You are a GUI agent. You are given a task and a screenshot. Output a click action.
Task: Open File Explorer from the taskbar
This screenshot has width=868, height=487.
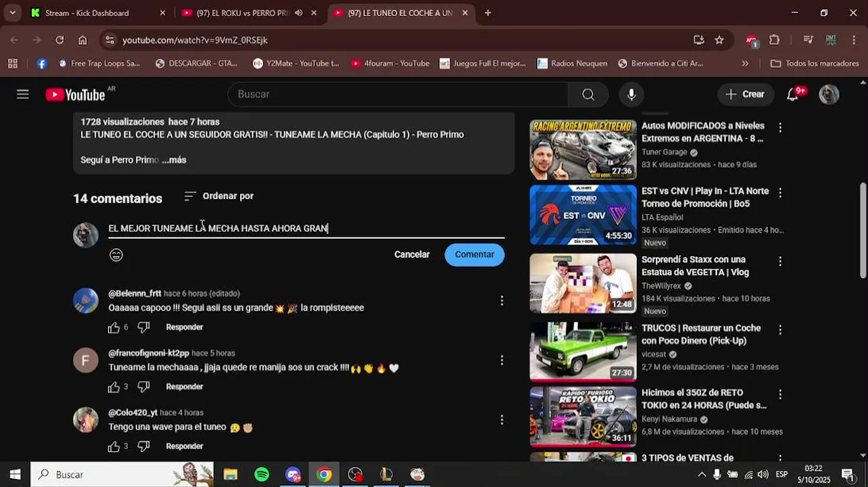[x=231, y=474]
